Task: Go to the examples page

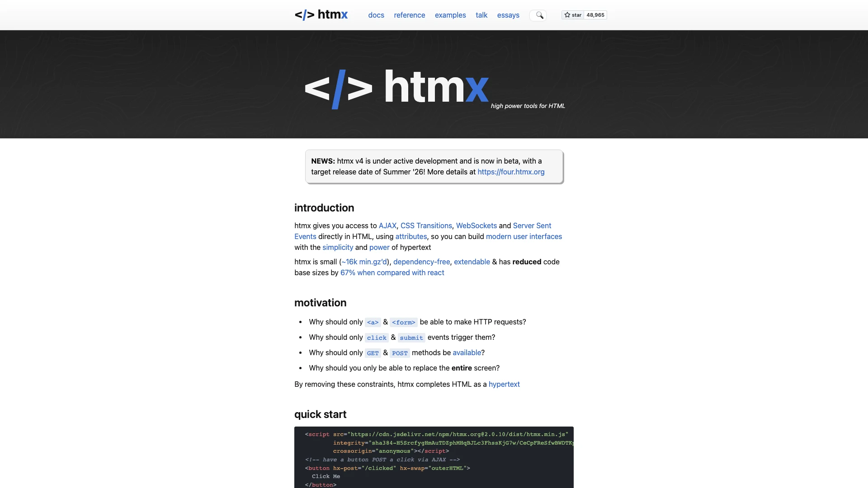Action: click(x=450, y=15)
